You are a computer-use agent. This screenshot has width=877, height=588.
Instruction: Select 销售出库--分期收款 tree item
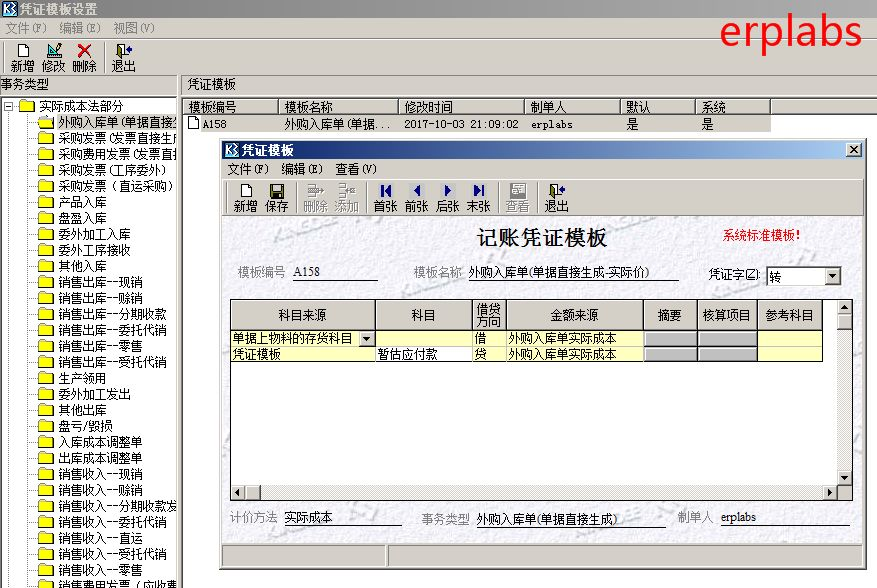click(112, 314)
